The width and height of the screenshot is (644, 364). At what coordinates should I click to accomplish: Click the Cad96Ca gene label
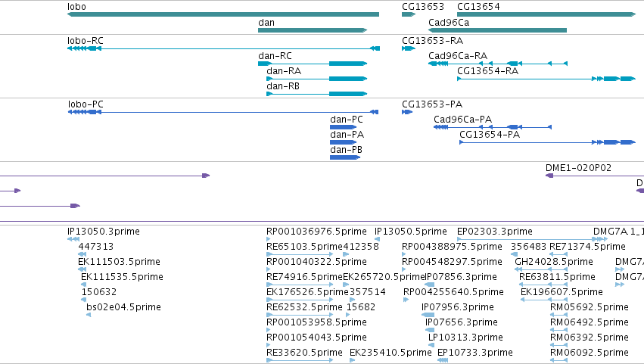(x=449, y=23)
